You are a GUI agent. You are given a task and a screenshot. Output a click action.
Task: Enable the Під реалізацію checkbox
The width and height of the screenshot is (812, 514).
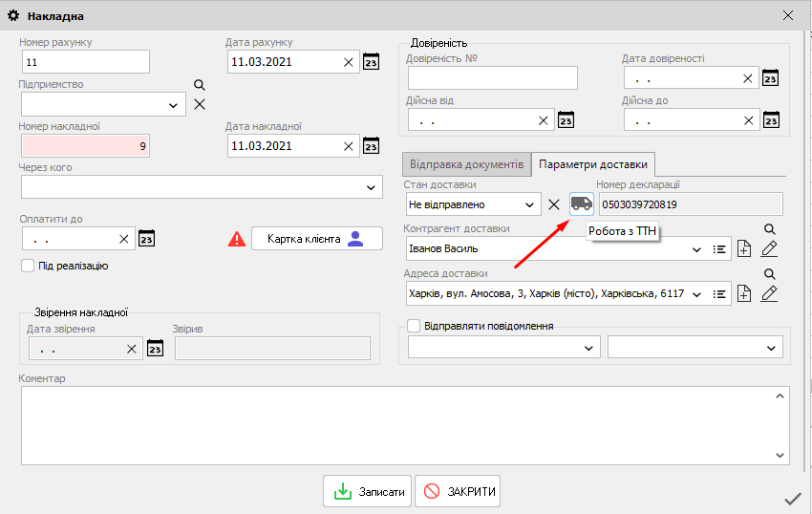(28, 266)
